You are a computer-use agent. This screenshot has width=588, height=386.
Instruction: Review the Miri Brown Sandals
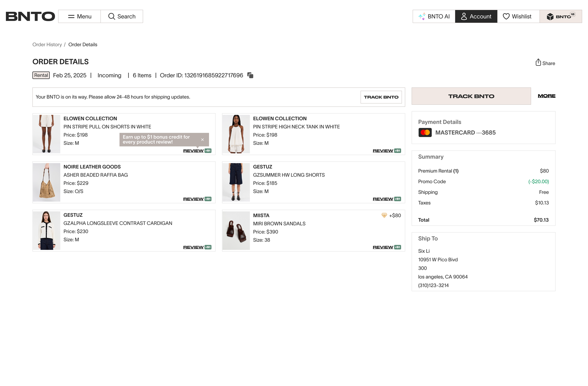[x=383, y=247]
